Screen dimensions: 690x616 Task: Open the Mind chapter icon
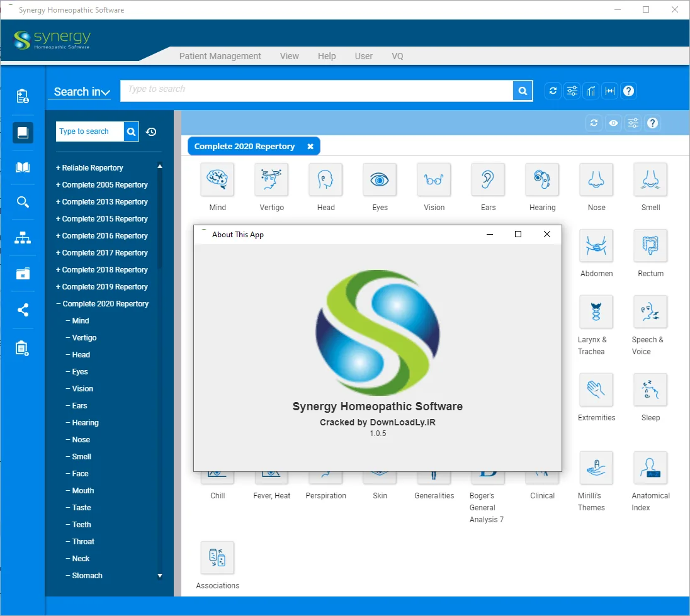[217, 179]
